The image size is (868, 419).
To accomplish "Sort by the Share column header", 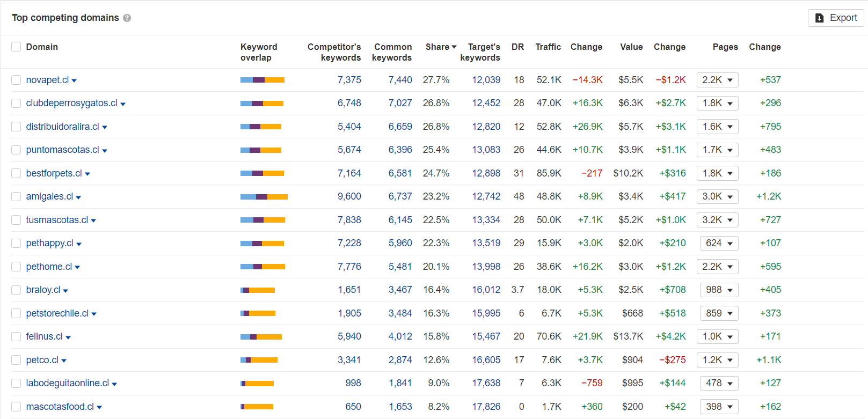I will pos(441,47).
